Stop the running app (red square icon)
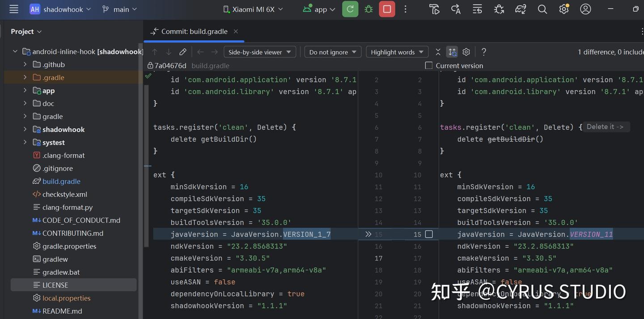This screenshot has height=319, width=644. 386,9
